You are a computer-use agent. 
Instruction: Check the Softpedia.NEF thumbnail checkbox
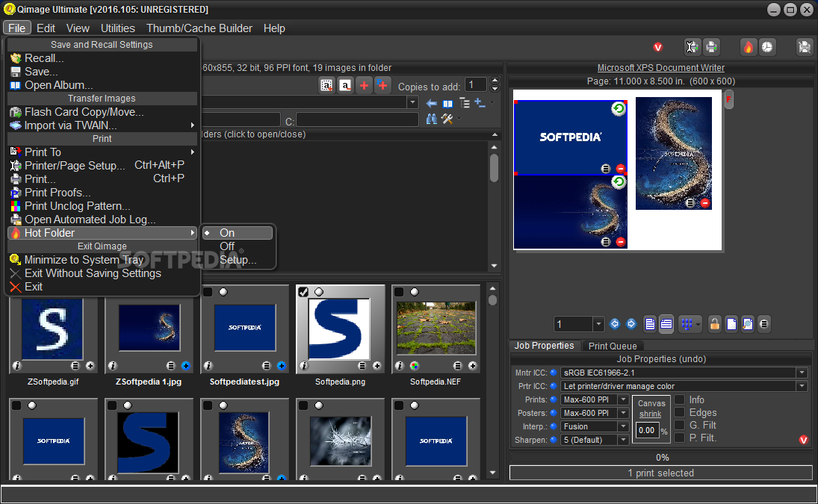tap(399, 292)
